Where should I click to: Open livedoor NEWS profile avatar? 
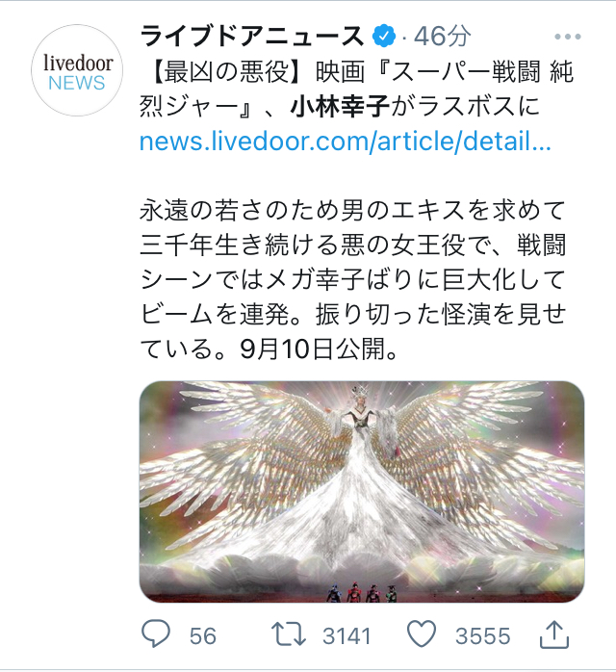point(77,70)
